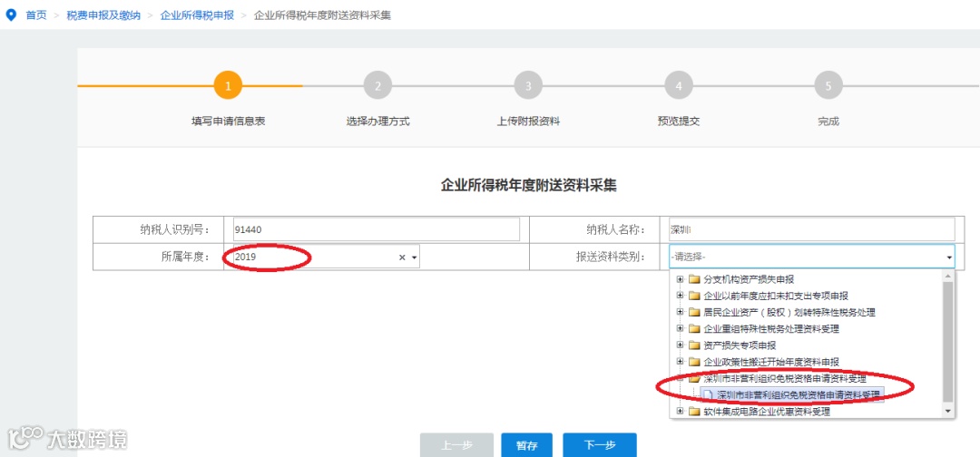This screenshot has width=980, height=457.
Task: Click the 预览提交 step label
Action: (679, 122)
